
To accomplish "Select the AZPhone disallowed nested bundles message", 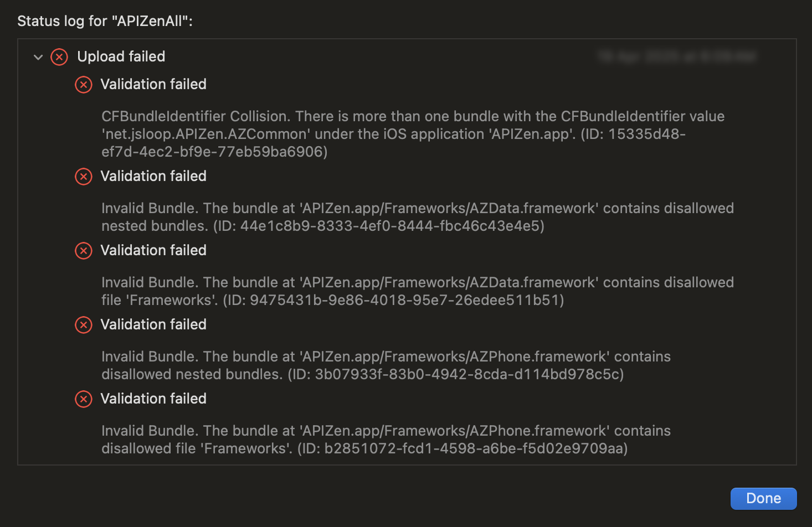I will [386, 365].
